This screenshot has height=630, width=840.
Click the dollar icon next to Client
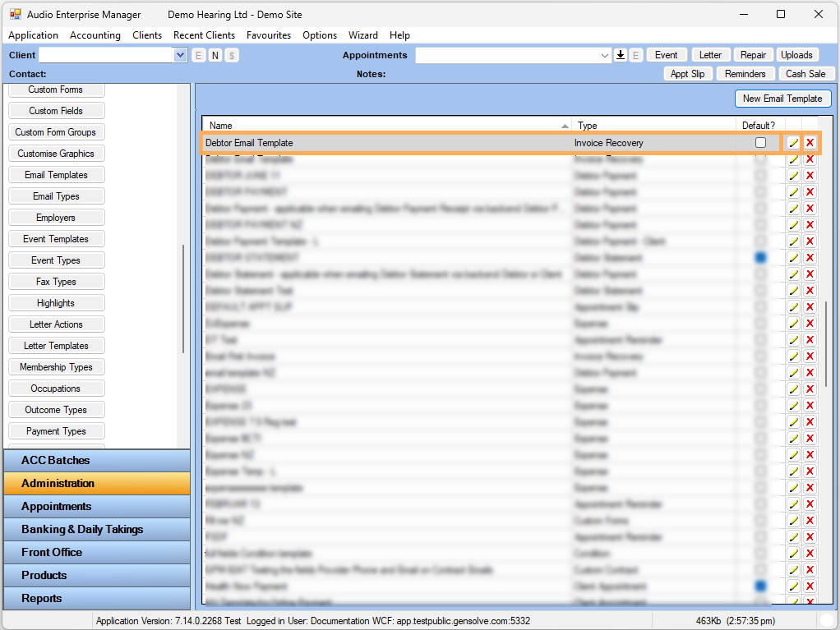[x=232, y=55]
